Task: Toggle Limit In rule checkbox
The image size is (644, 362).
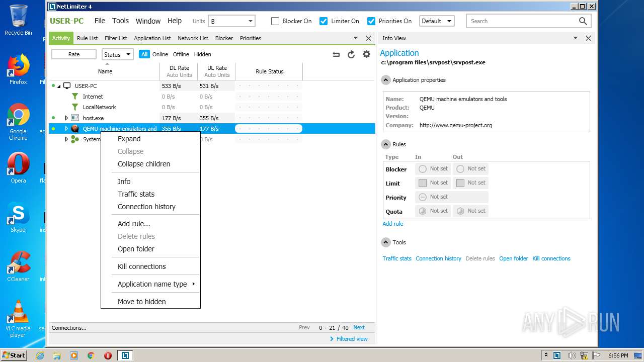Action: pos(423,183)
